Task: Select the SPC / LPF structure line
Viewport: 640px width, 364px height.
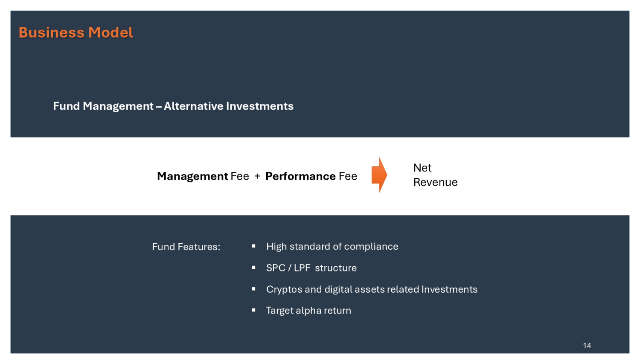Action: (x=311, y=268)
